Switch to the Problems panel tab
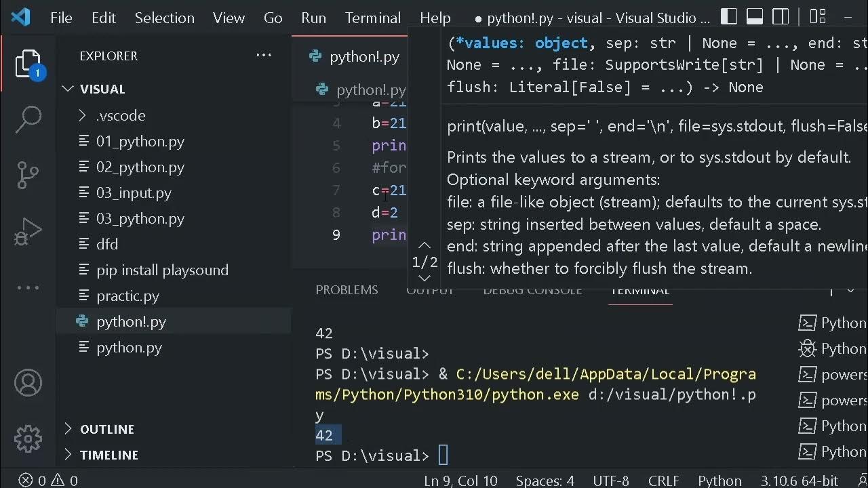 click(x=347, y=290)
